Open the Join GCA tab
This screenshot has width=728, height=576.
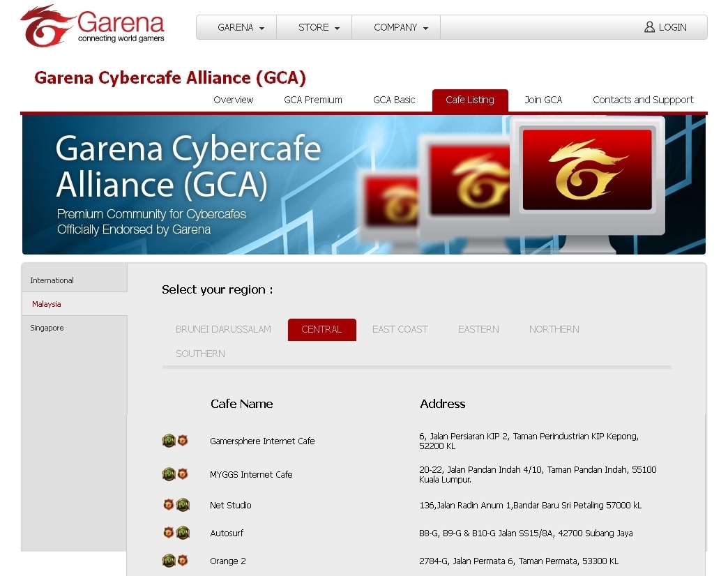(x=543, y=100)
